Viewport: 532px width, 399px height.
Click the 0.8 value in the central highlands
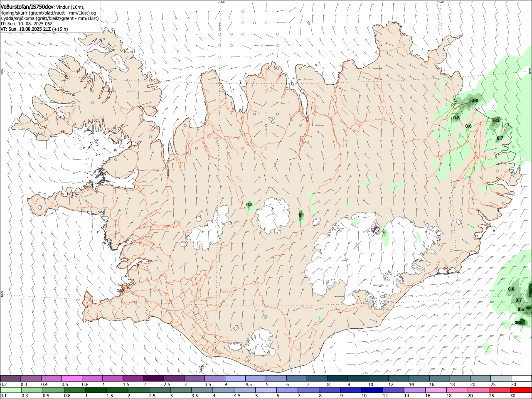pyautogui.click(x=249, y=204)
